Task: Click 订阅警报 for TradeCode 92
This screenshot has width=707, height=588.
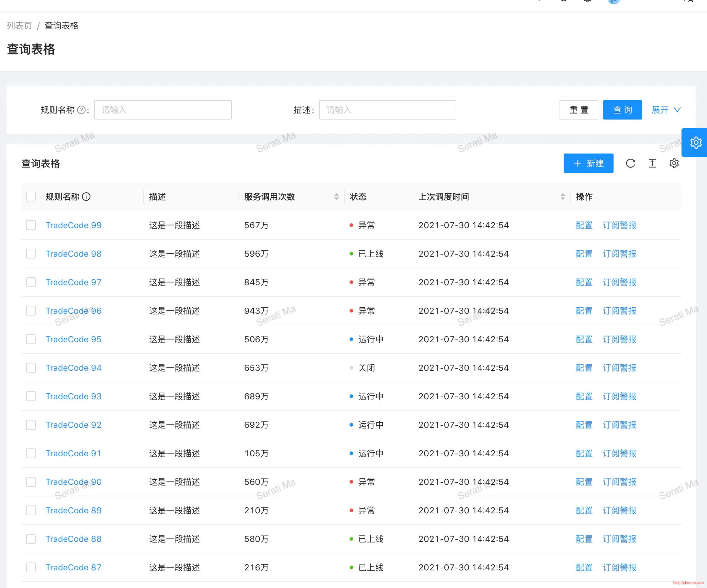Action: (x=619, y=425)
